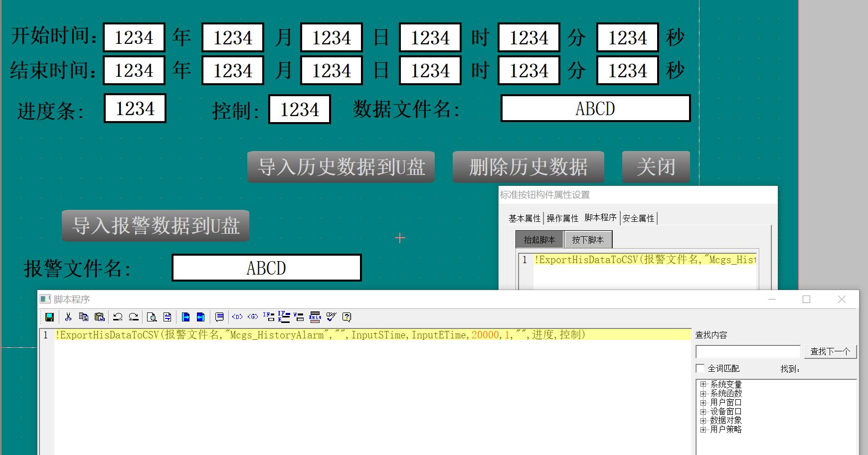
Task: Click the 查找内容 search input box
Action: (x=748, y=351)
